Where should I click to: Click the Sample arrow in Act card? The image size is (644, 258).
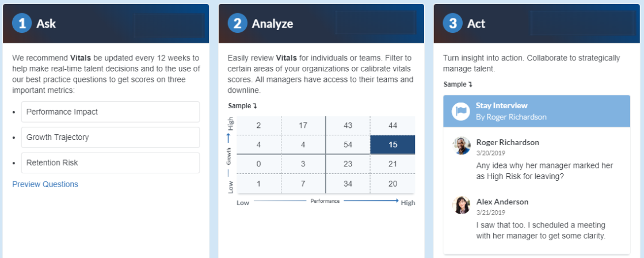point(470,84)
